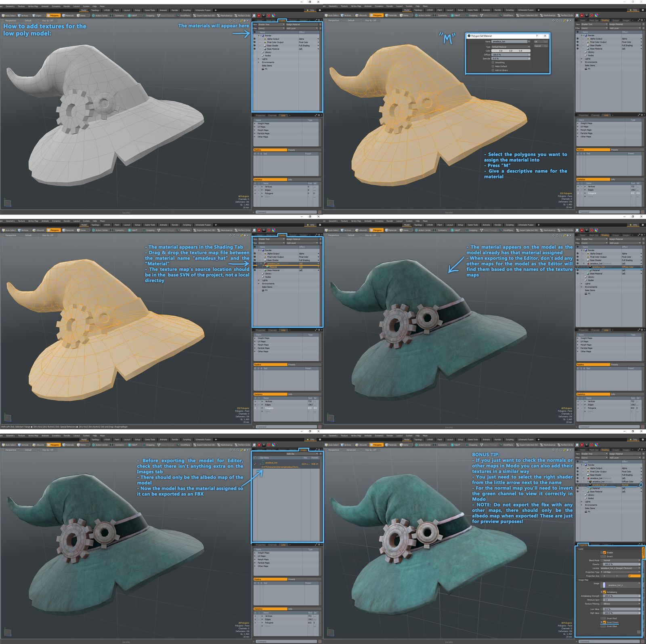Open Locator dropdown showing amadeus_hat_n (Image) (Texture)

click(621, 568)
